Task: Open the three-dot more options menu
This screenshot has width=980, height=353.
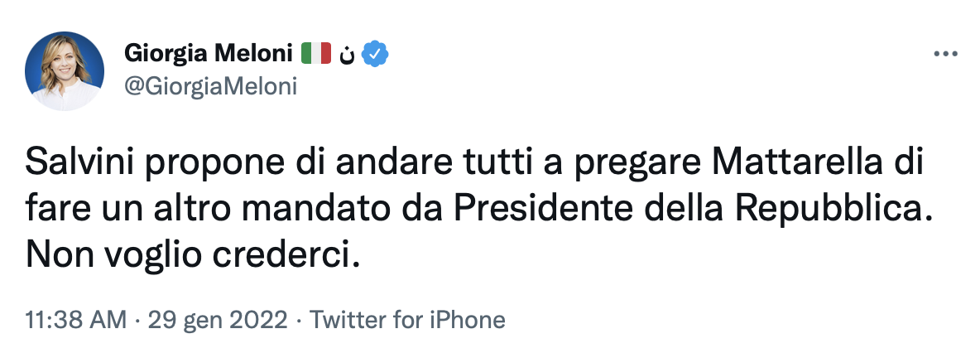Action: coord(944,55)
